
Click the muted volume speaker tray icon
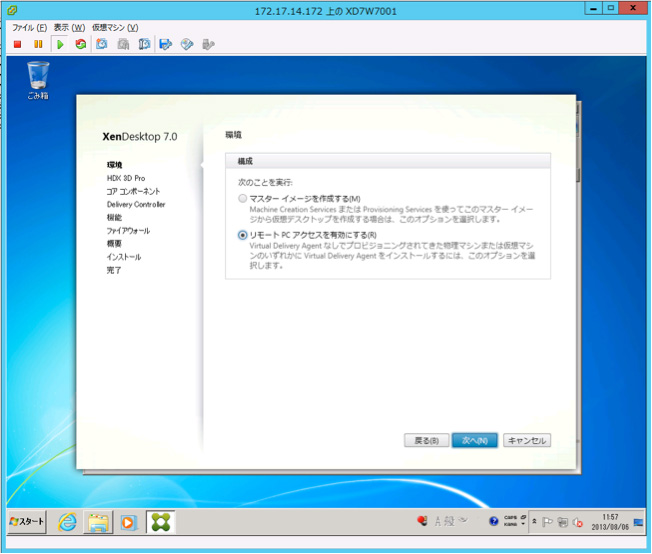pyautogui.click(x=578, y=522)
